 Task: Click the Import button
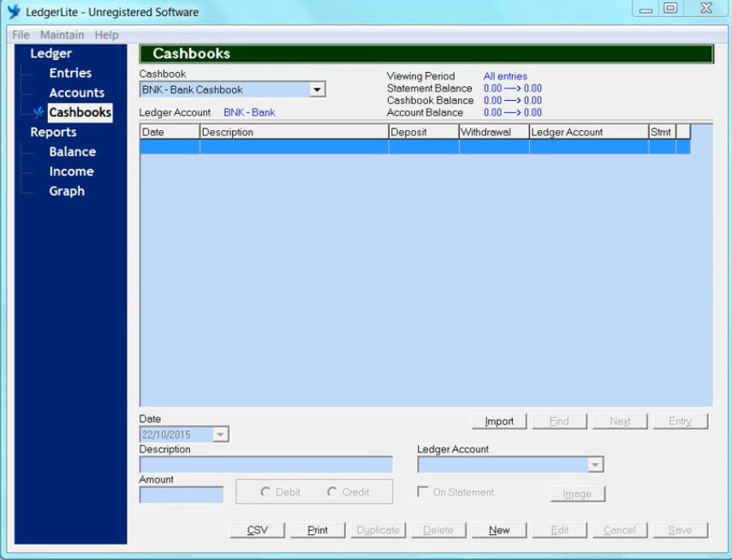[499, 421]
